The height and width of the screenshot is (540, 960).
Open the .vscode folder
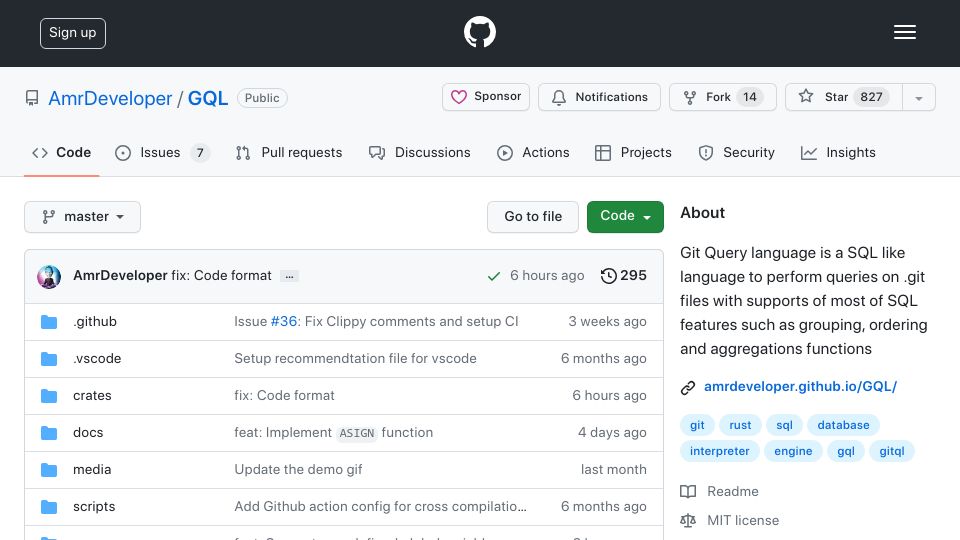97,358
